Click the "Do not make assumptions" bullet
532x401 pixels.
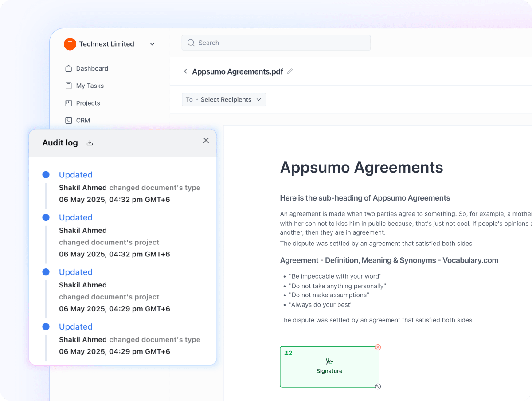[x=329, y=295]
